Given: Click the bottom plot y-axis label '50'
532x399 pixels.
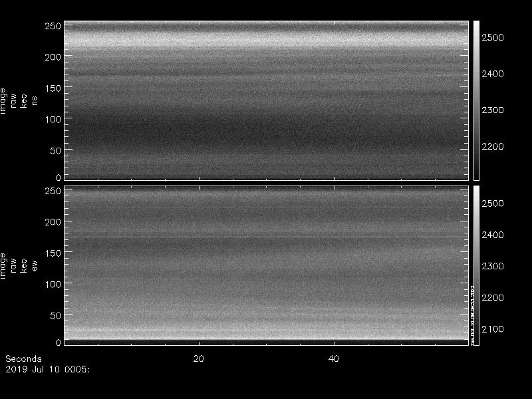Looking at the screenshot, I should pos(56,315).
